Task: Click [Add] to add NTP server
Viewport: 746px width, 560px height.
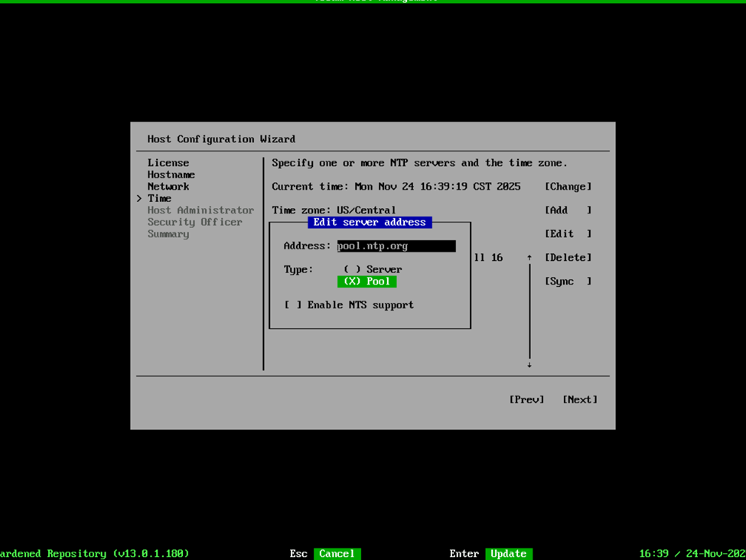Action: [x=568, y=210]
